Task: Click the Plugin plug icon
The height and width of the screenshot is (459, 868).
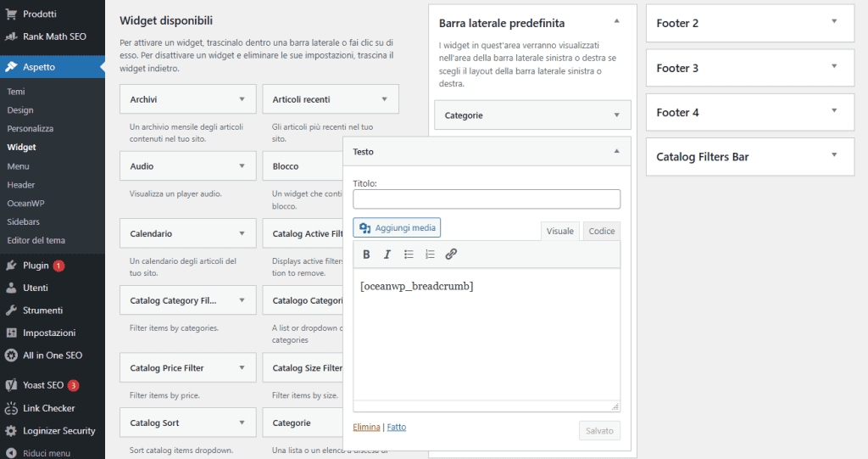Action: point(11,266)
